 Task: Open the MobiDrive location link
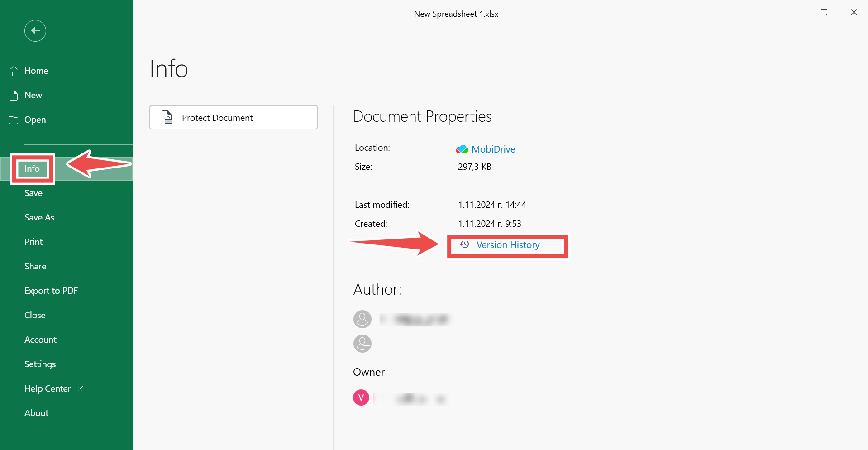point(493,149)
